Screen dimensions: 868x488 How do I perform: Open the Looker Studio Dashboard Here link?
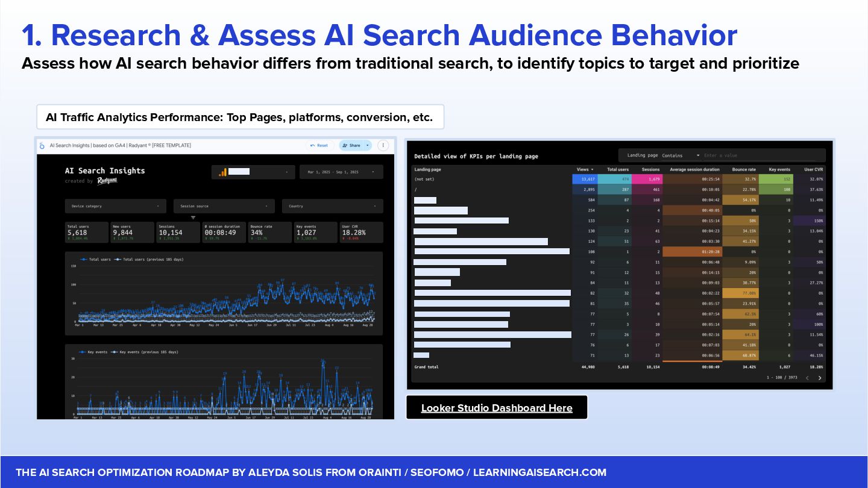(x=497, y=408)
